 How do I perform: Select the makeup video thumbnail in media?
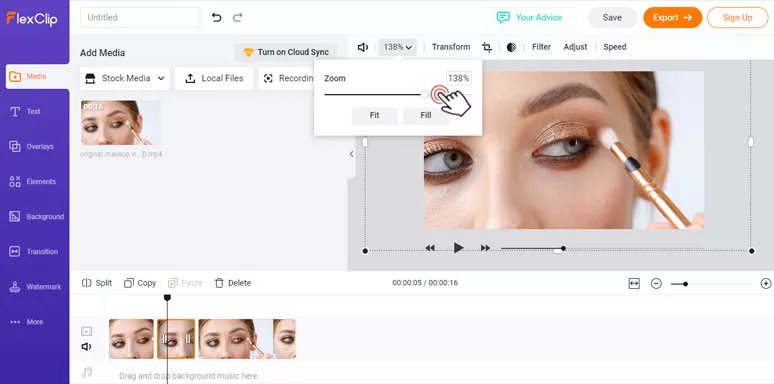pyautogui.click(x=121, y=123)
